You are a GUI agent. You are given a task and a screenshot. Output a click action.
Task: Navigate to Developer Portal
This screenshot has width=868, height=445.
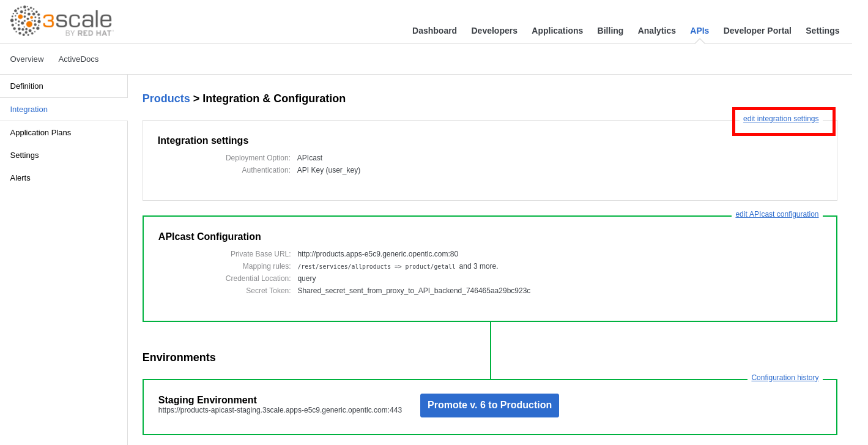pyautogui.click(x=757, y=31)
